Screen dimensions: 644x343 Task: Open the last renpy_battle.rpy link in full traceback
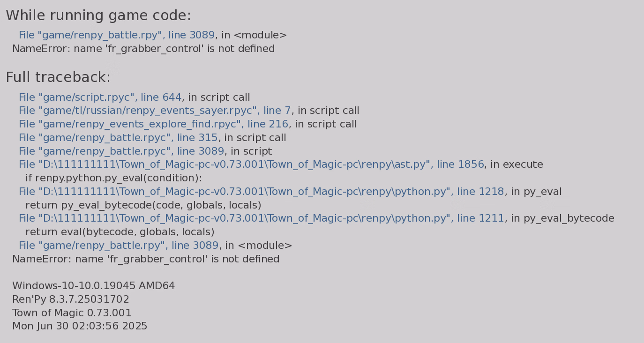119,246
